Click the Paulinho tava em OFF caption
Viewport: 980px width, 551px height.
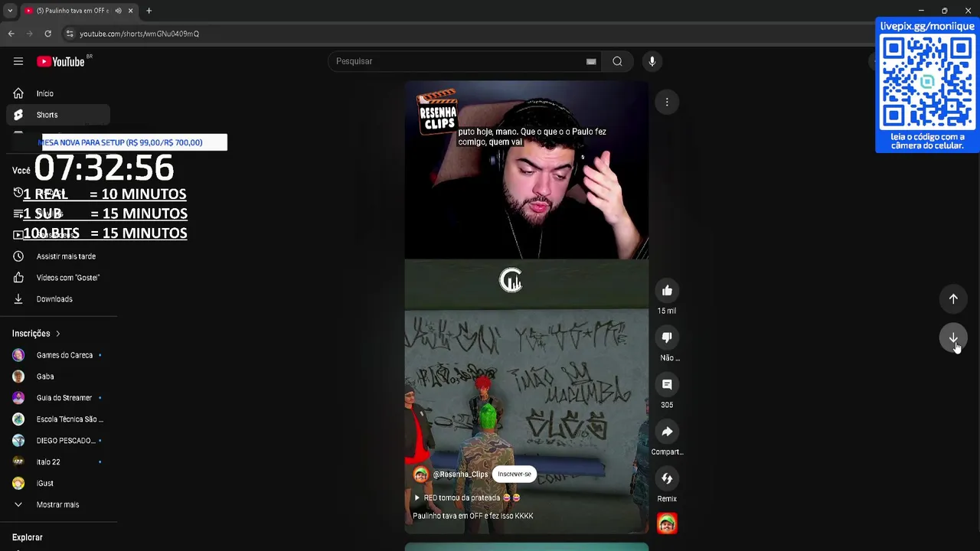[472, 516]
